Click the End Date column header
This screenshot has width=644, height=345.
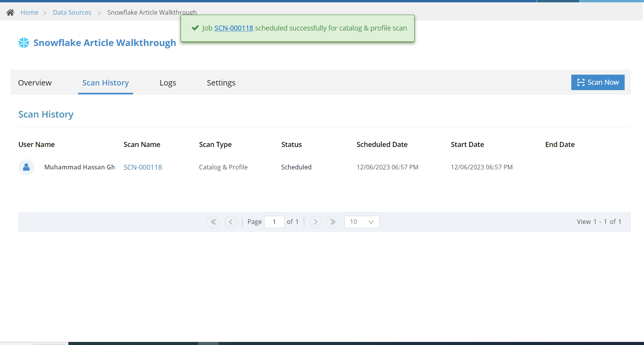560,145
